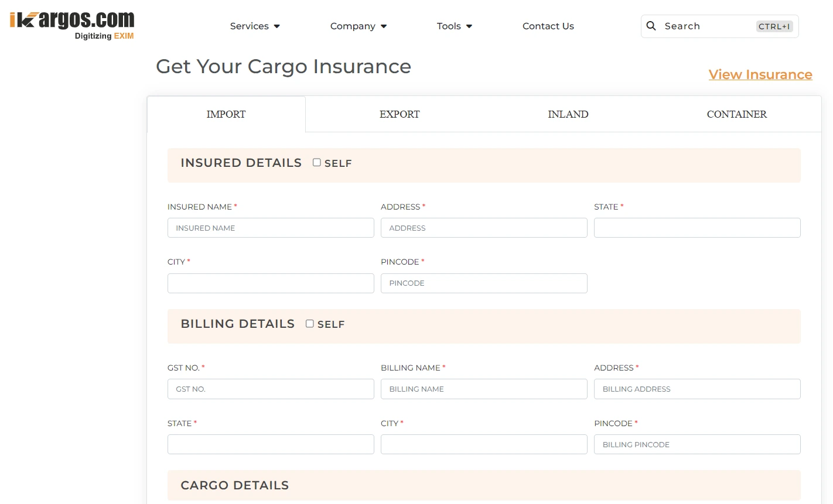Select the INLAND tab
The image size is (833, 504).
click(568, 114)
